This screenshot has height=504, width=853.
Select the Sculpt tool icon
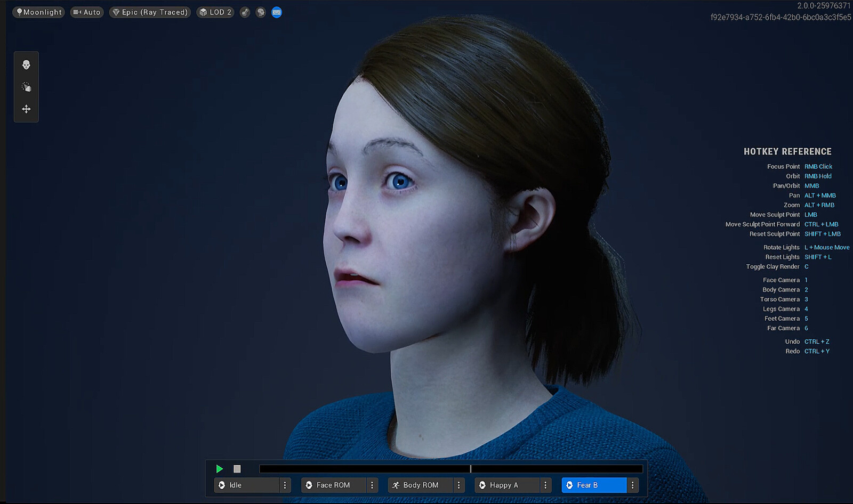point(26,87)
